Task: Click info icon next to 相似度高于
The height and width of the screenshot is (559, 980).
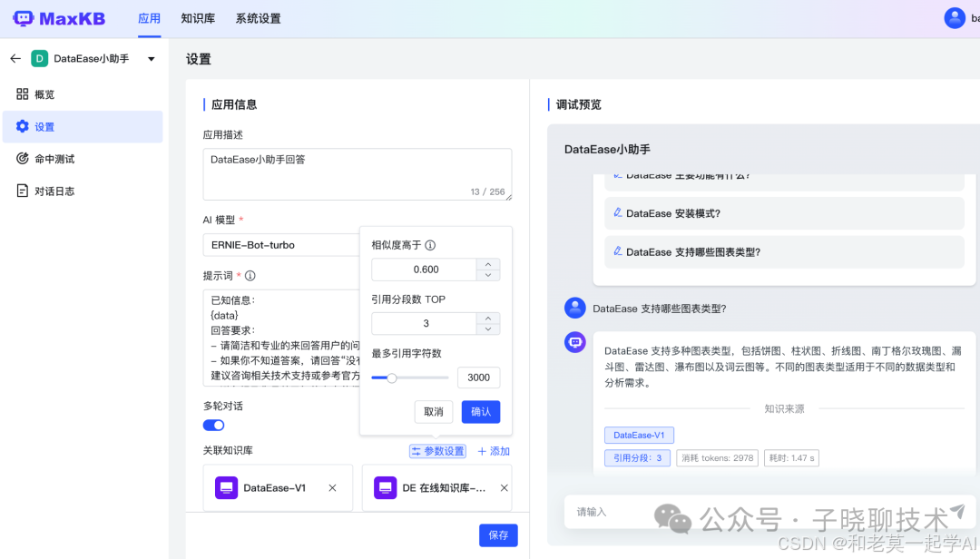Action: [430, 245]
